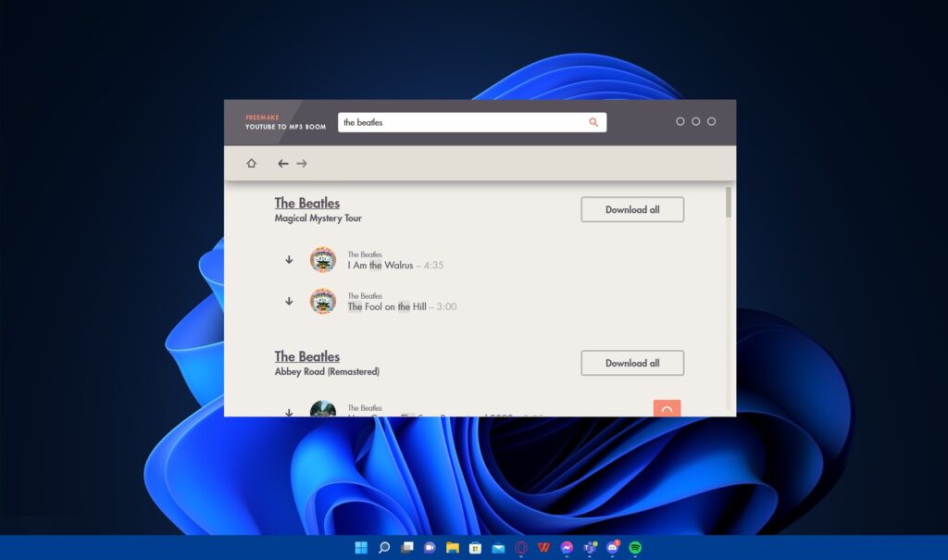Open Discord from the taskbar
This screenshot has width=948, height=560.
tap(613, 547)
